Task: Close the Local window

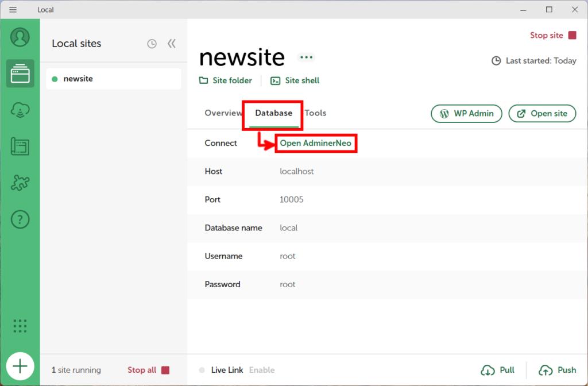Action: tap(575, 9)
